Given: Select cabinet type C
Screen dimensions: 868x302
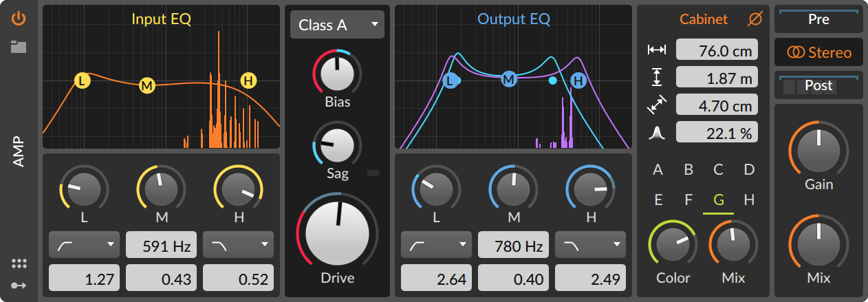Looking at the screenshot, I should coord(718,170).
